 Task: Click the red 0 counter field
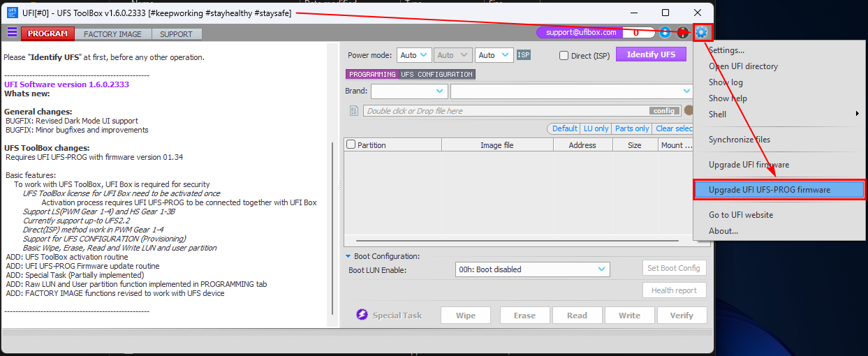(x=636, y=32)
